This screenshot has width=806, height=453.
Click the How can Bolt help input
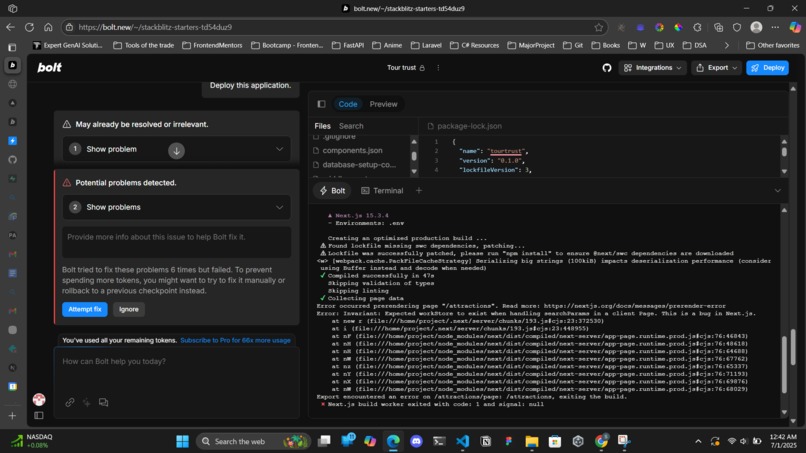pos(176,361)
